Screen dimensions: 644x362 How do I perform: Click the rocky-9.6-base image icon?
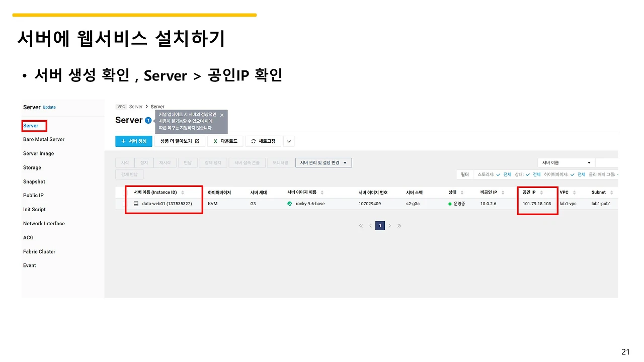pyautogui.click(x=290, y=204)
